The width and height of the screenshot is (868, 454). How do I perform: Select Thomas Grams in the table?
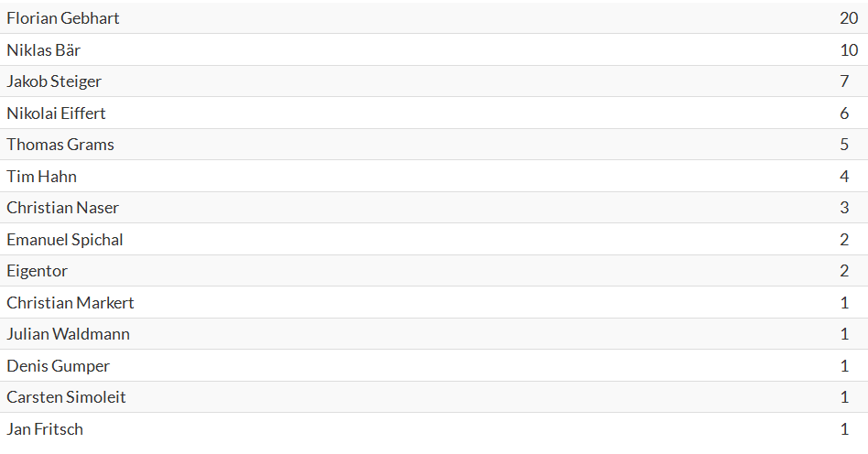[x=60, y=145]
